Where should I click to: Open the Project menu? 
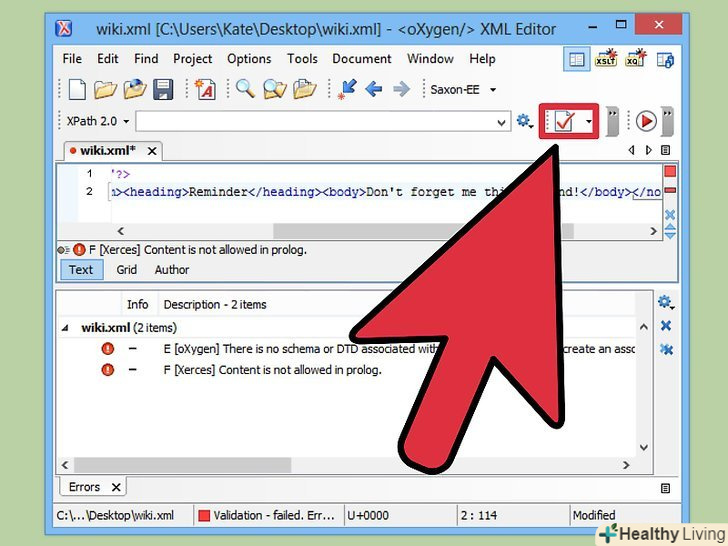point(192,59)
